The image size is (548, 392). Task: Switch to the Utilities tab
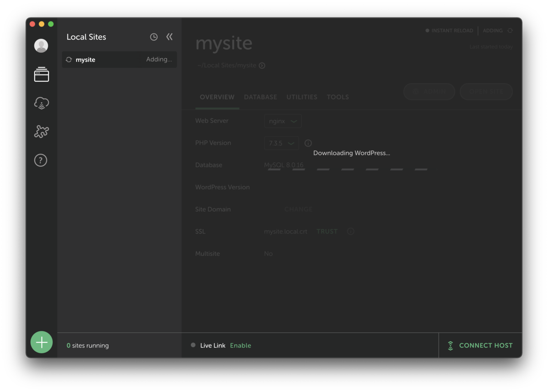302,97
